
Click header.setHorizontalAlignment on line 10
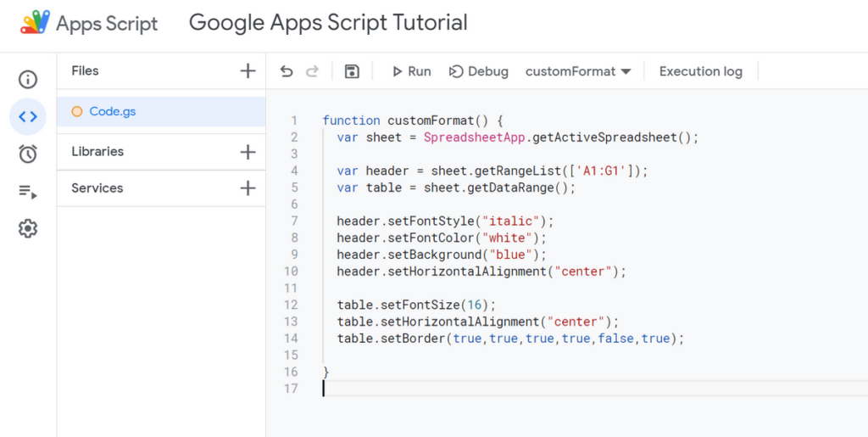point(442,272)
